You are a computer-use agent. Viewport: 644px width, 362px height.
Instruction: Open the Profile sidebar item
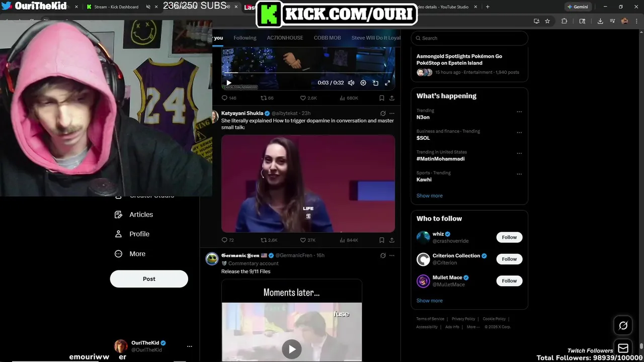[x=132, y=234]
